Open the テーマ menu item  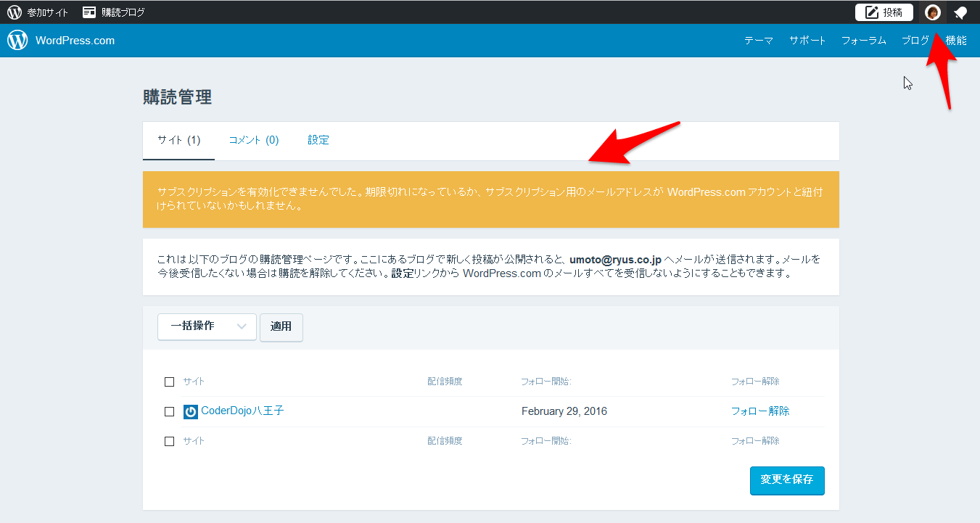click(x=759, y=41)
